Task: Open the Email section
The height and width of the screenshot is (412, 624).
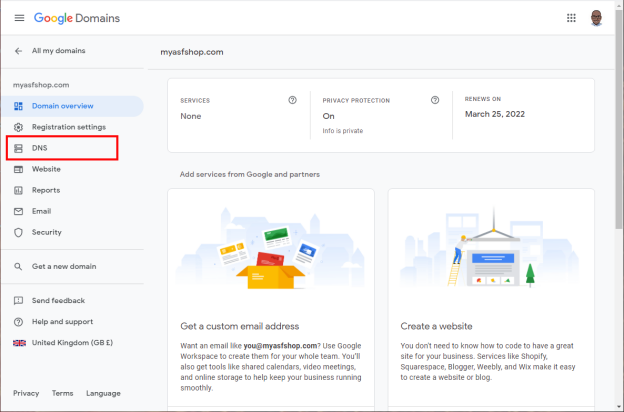Action: click(41, 211)
